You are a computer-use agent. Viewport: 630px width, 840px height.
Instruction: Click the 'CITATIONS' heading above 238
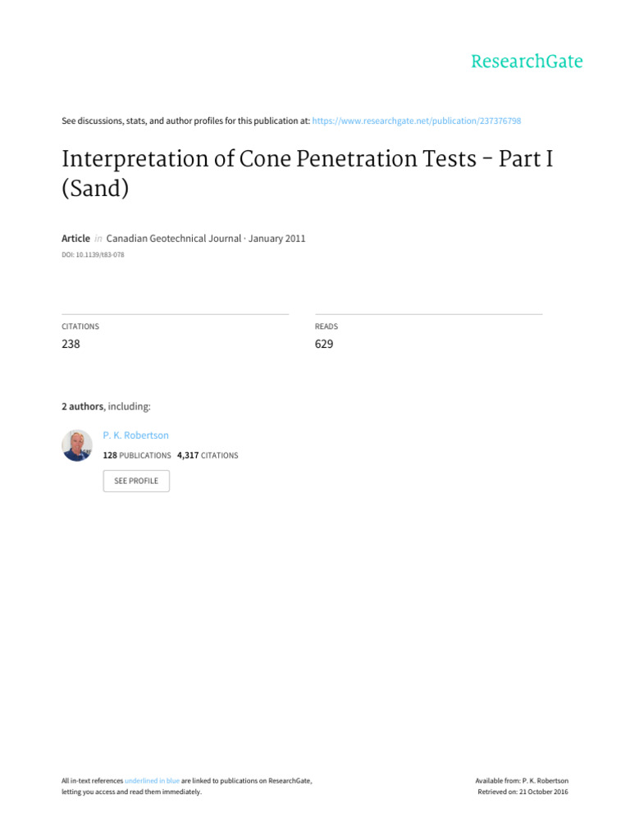point(80,326)
